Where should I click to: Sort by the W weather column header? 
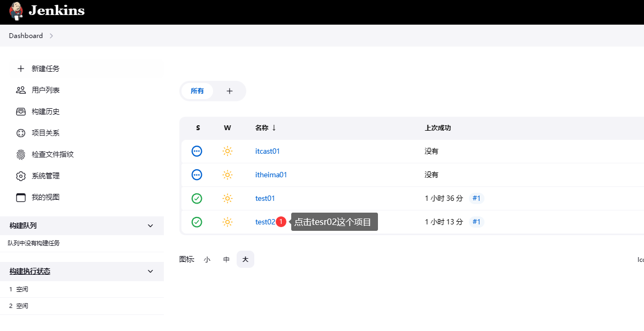pos(228,128)
